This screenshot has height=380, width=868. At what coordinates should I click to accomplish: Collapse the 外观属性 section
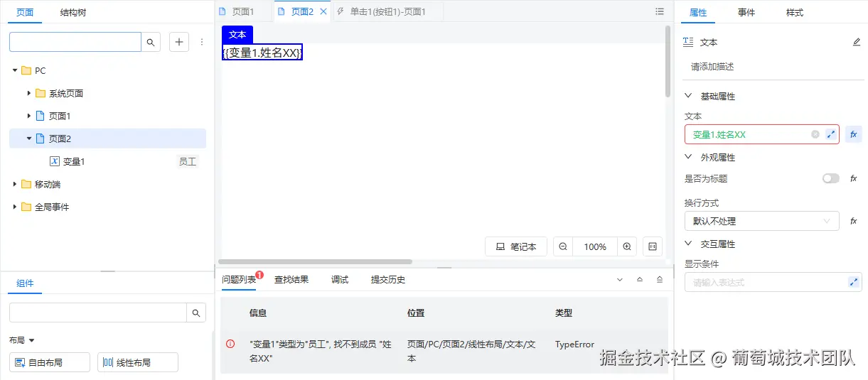pyautogui.click(x=688, y=157)
